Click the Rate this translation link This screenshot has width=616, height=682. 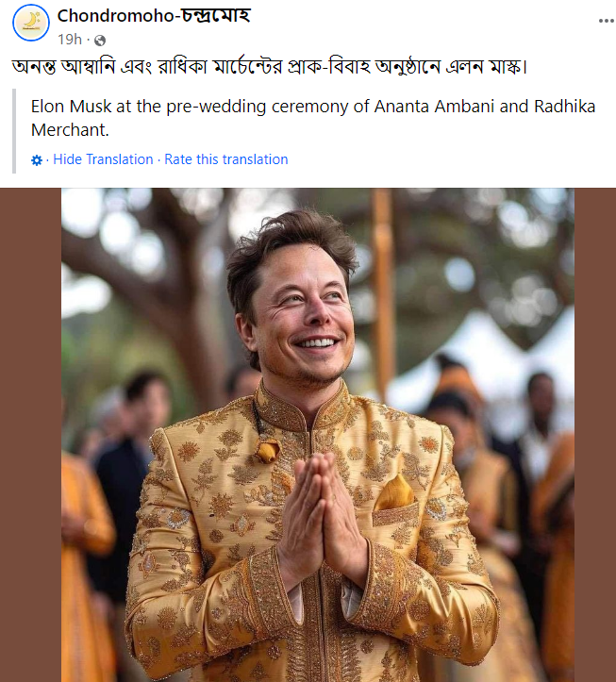point(226,159)
